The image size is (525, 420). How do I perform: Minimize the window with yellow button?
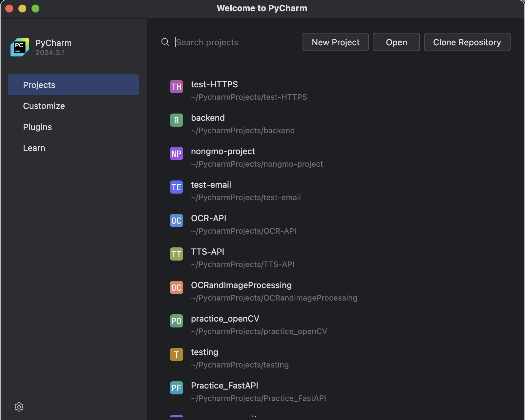point(22,9)
